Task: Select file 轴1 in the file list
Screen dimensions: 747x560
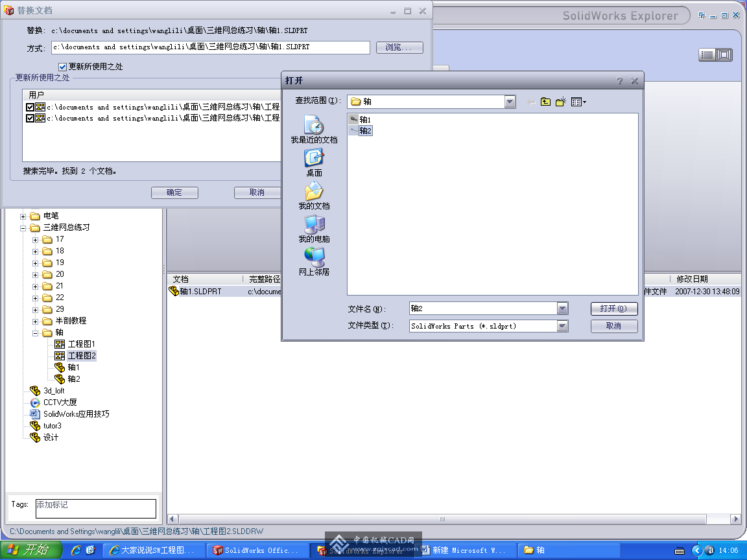Action: [x=360, y=119]
